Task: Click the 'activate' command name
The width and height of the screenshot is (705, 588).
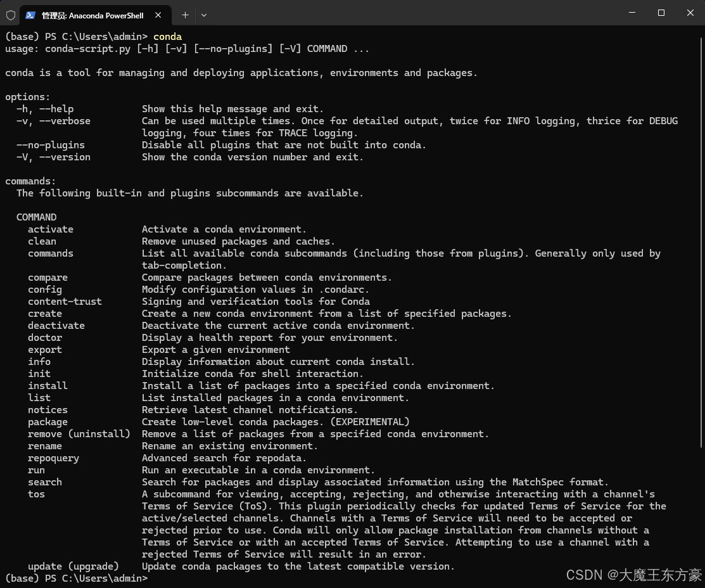Action: pos(51,229)
